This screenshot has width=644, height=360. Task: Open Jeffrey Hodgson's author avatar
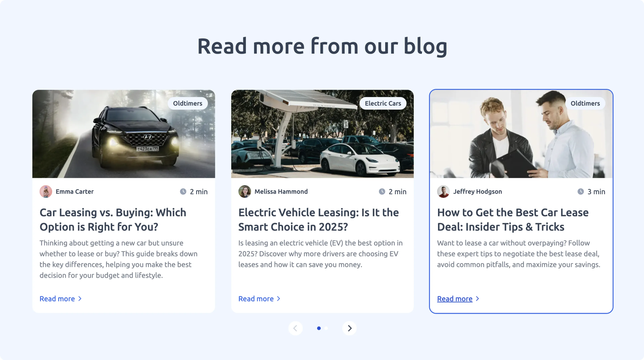point(443,192)
